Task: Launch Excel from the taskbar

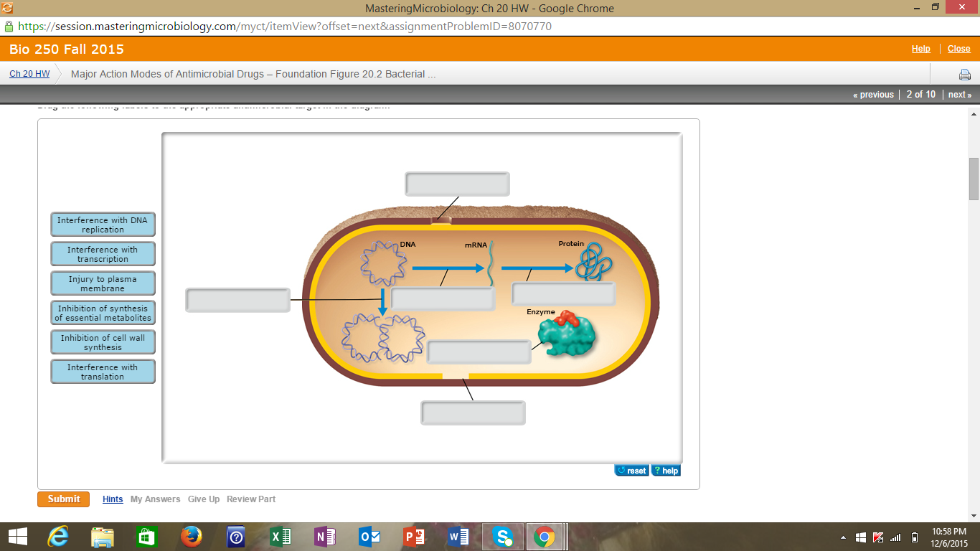Action: (280, 536)
